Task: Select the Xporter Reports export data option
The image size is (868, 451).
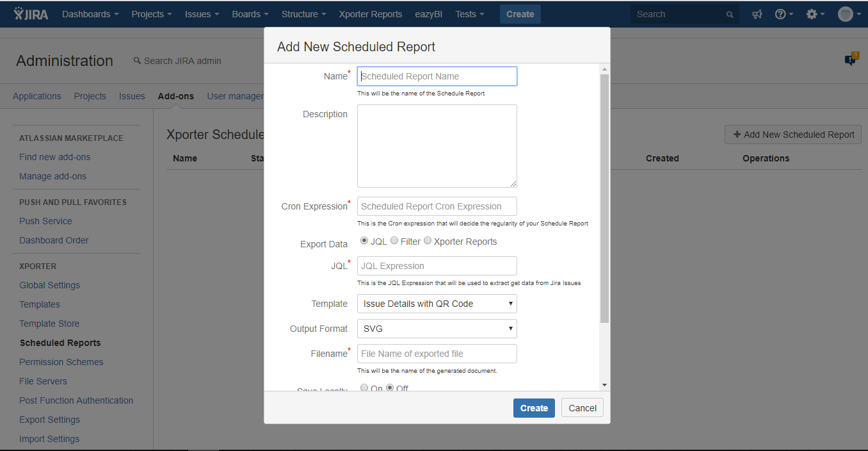Action: click(x=428, y=241)
